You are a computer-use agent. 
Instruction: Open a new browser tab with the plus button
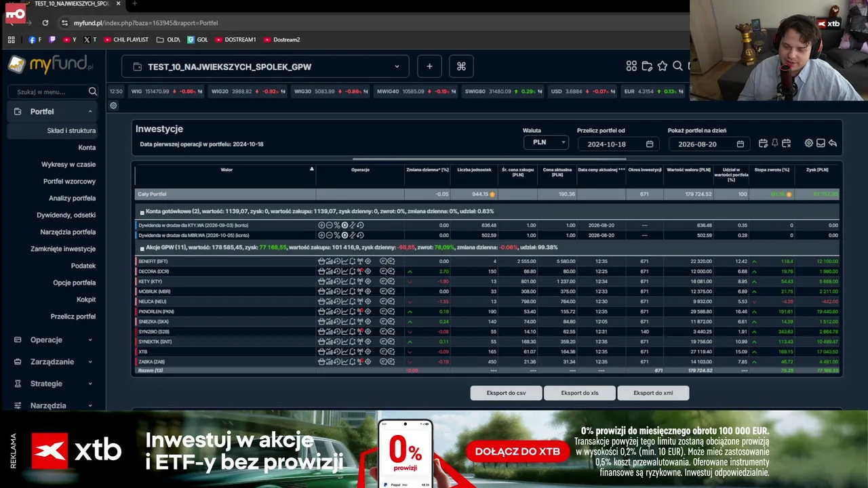point(134,4)
